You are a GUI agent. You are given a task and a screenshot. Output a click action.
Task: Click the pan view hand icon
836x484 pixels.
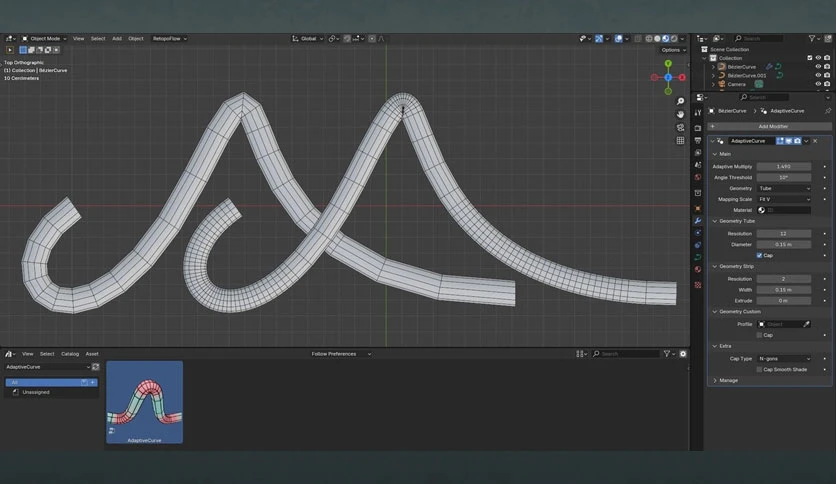click(x=680, y=114)
